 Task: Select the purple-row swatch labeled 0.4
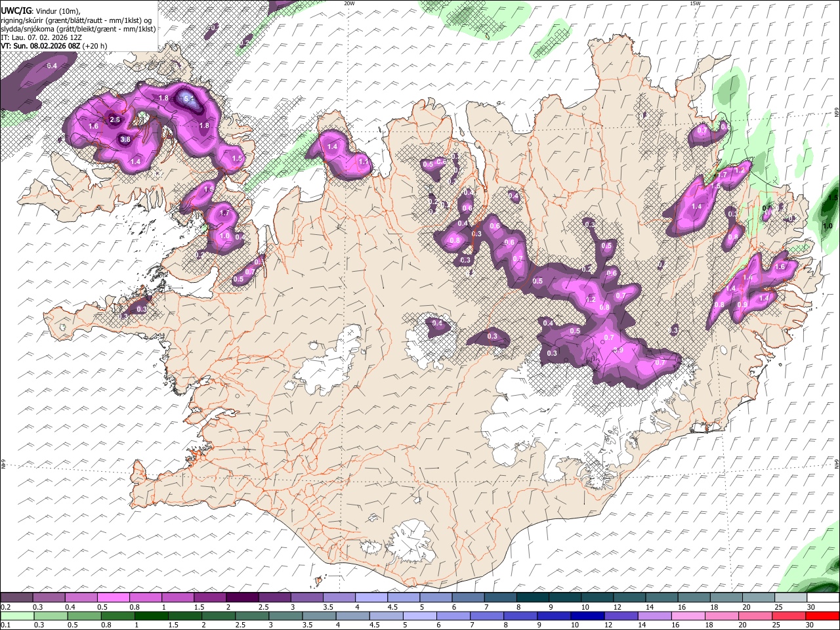[81, 598]
